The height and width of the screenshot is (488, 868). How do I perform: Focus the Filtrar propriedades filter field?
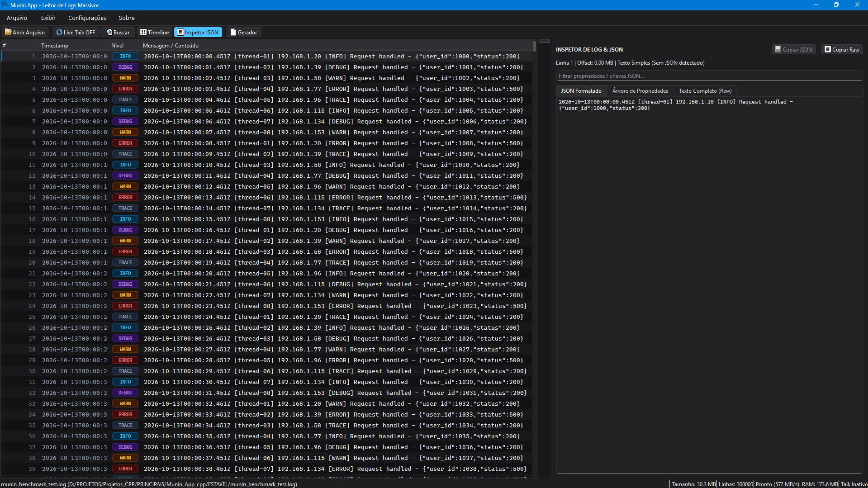pos(709,76)
